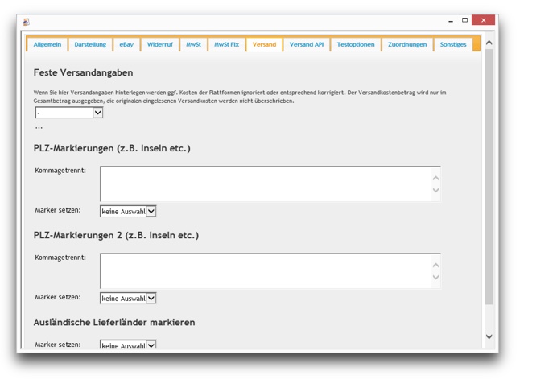
Task: Select the Versand API tab
Action: point(306,45)
